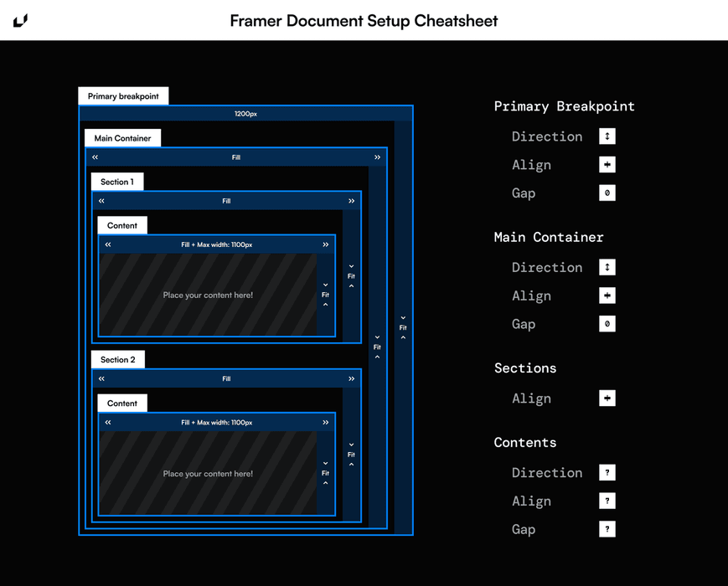Viewport: 728px width, 586px height.
Task: Click right double chevron in Section 1 Content bar
Action: (326, 244)
